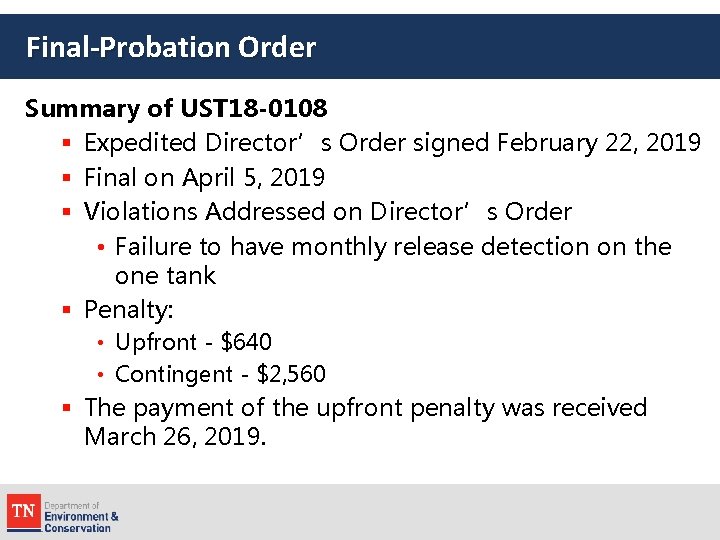Click the Penalty: label
Image resolution: width=720 pixels, height=540 pixels.
coord(129,309)
